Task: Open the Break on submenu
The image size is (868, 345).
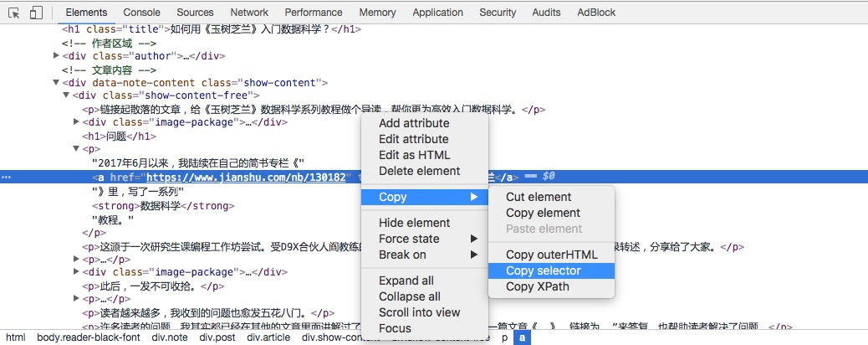Action: point(402,255)
